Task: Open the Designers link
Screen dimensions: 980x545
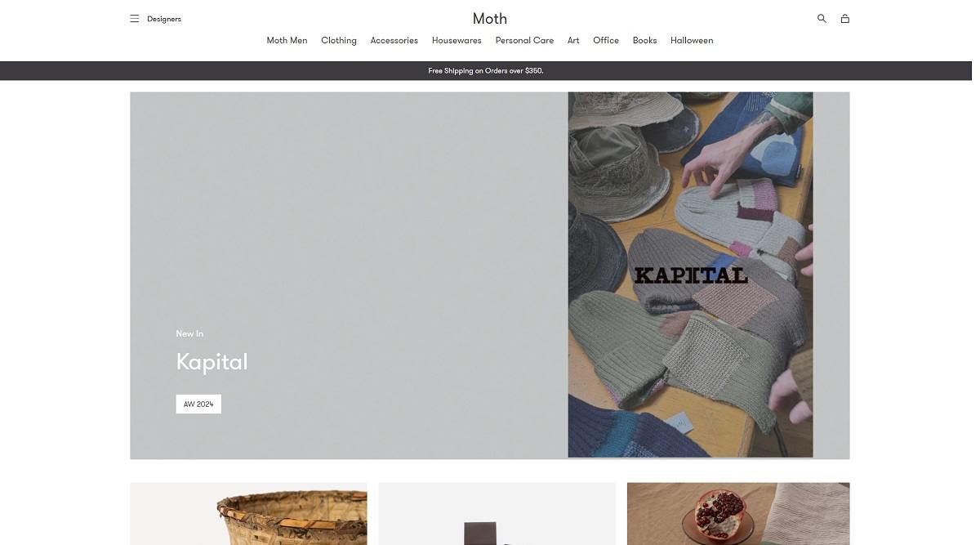Action: [164, 19]
